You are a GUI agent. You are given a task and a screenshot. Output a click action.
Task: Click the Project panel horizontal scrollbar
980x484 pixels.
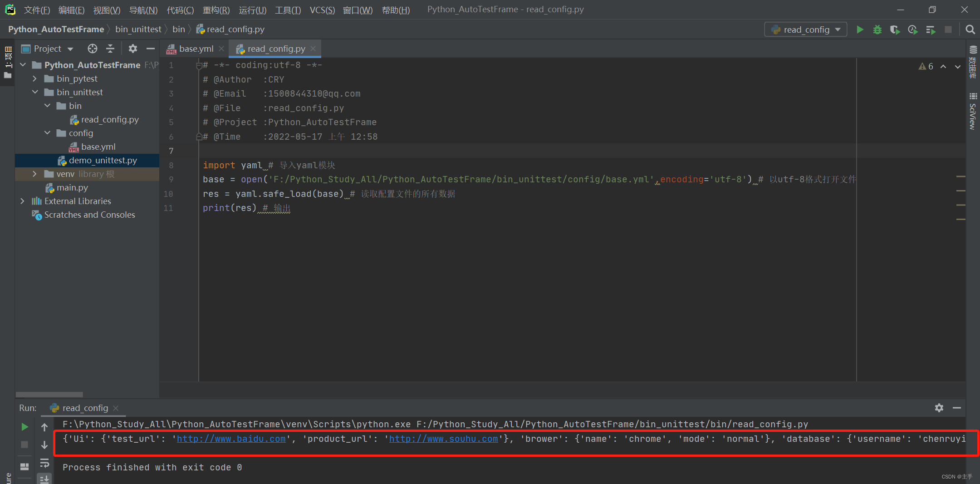(x=49, y=394)
